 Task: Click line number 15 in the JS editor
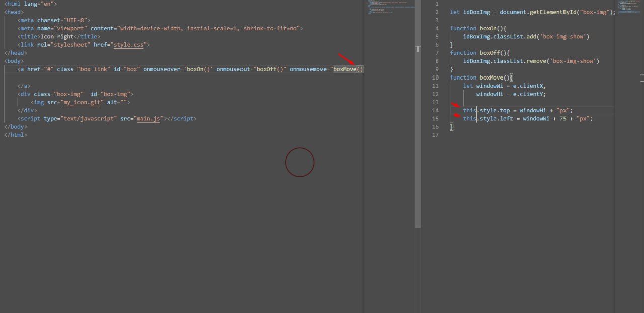pyautogui.click(x=436, y=119)
